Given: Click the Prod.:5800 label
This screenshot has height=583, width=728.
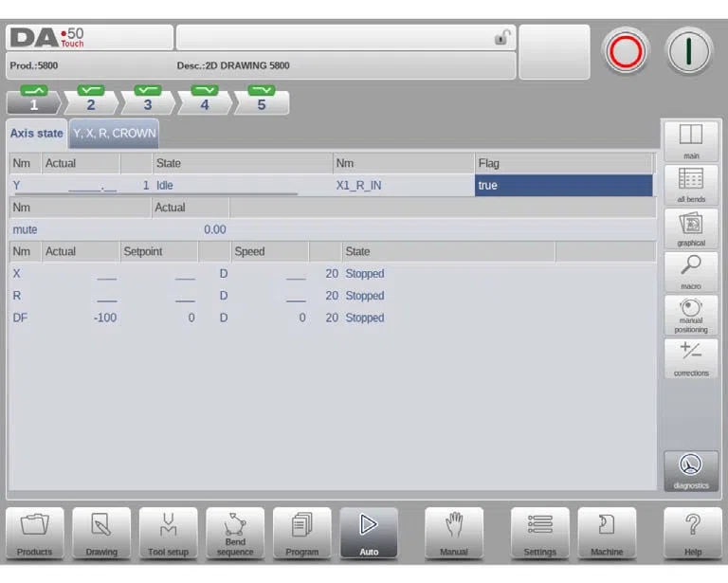Looking at the screenshot, I should coord(34,65).
